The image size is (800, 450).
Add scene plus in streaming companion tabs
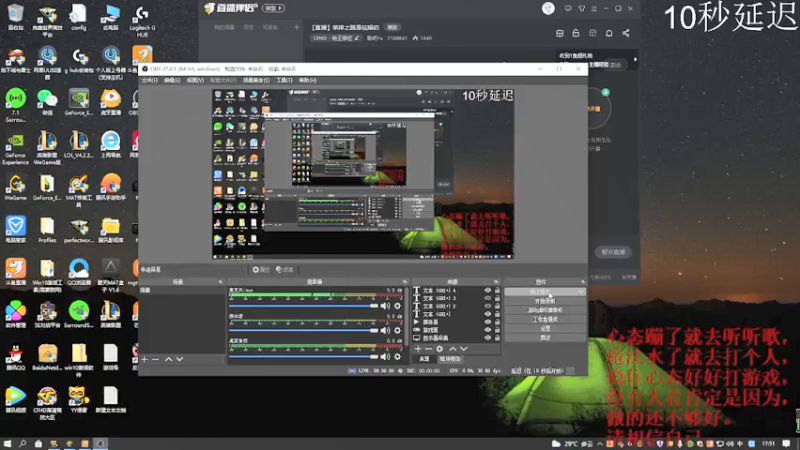click(x=296, y=27)
